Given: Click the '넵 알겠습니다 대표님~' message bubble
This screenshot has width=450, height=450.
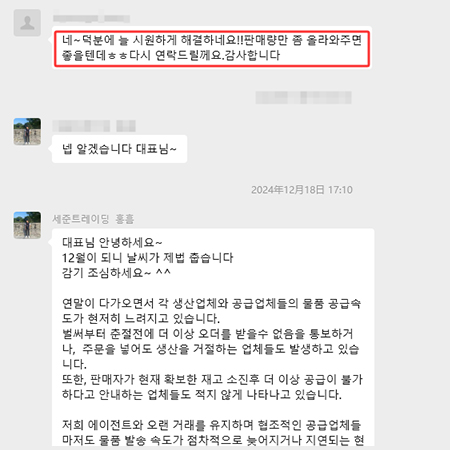Looking at the screenshot, I should click(119, 149).
